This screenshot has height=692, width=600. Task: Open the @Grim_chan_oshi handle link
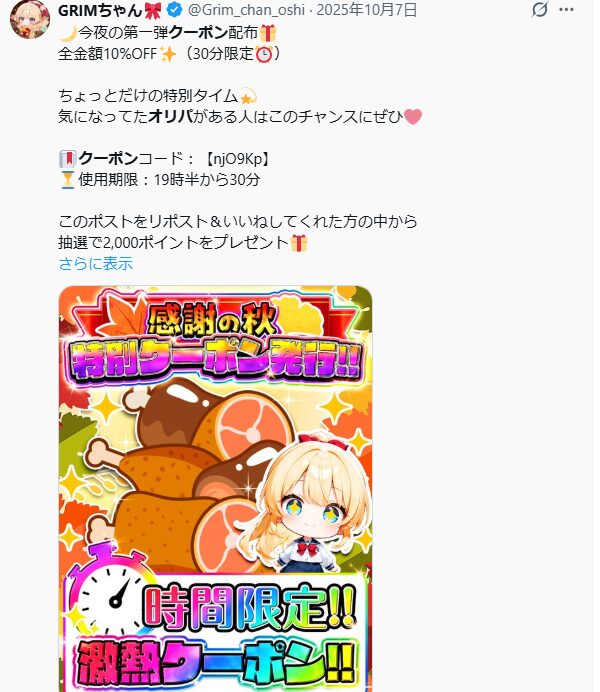pos(246,10)
